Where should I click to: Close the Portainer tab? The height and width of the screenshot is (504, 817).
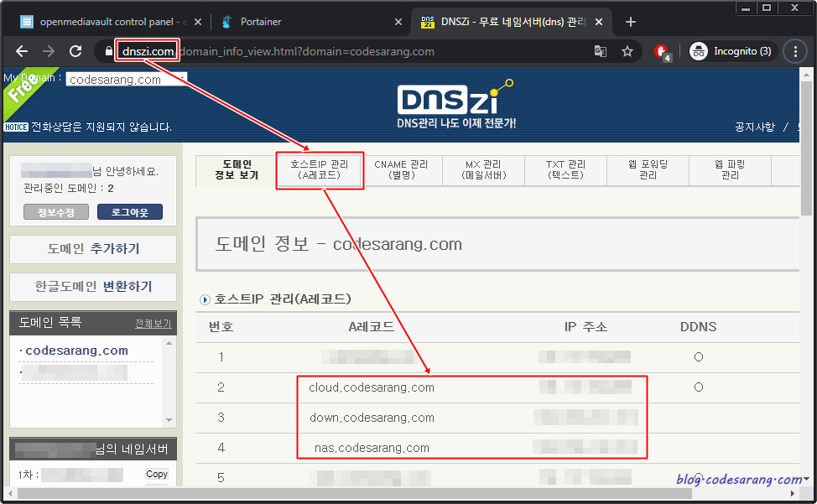[398, 22]
